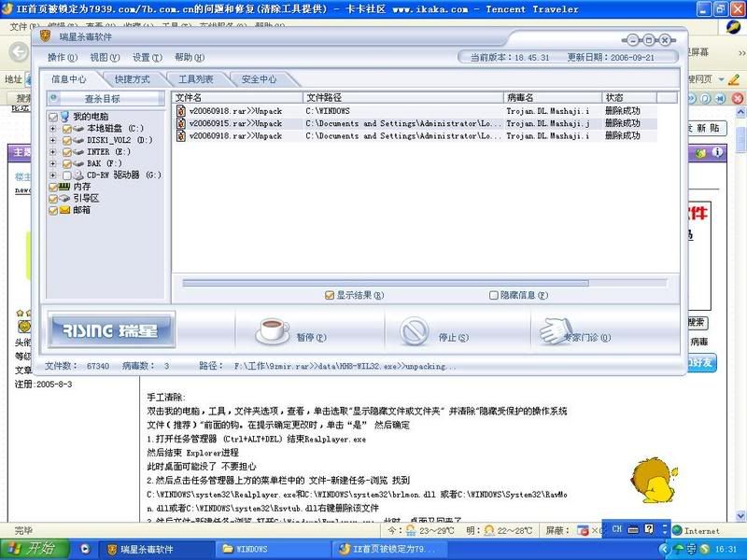Check the CD-RW drive (G:) checkbox

pyautogui.click(x=66, y=175)
